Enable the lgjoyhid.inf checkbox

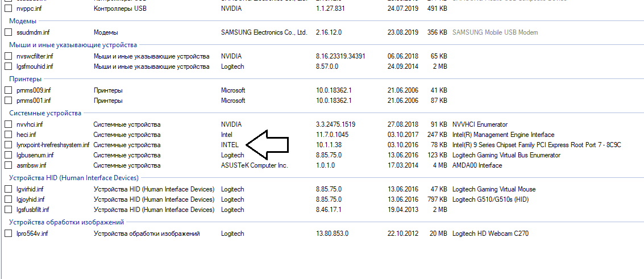point(8,199)
